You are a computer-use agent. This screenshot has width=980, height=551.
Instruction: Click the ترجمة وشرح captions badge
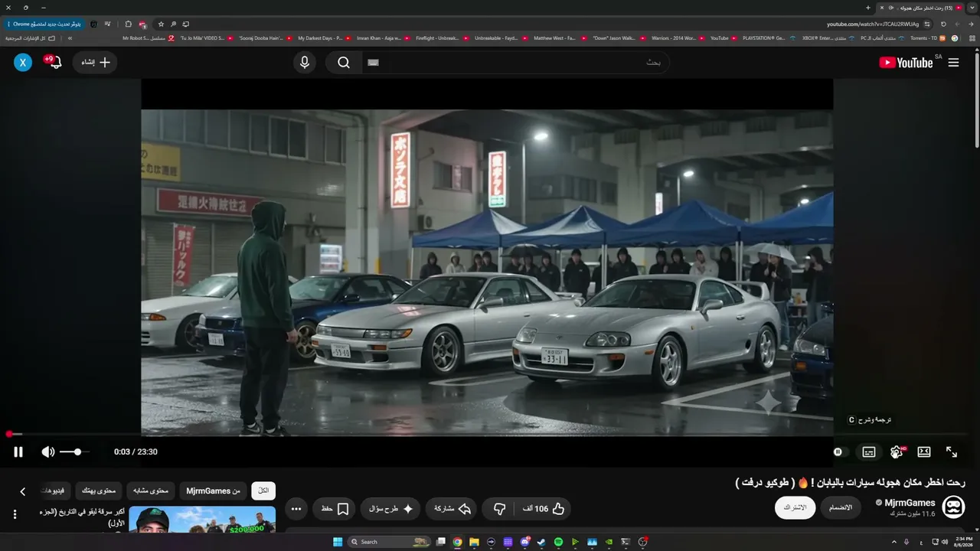coord(869,419)
